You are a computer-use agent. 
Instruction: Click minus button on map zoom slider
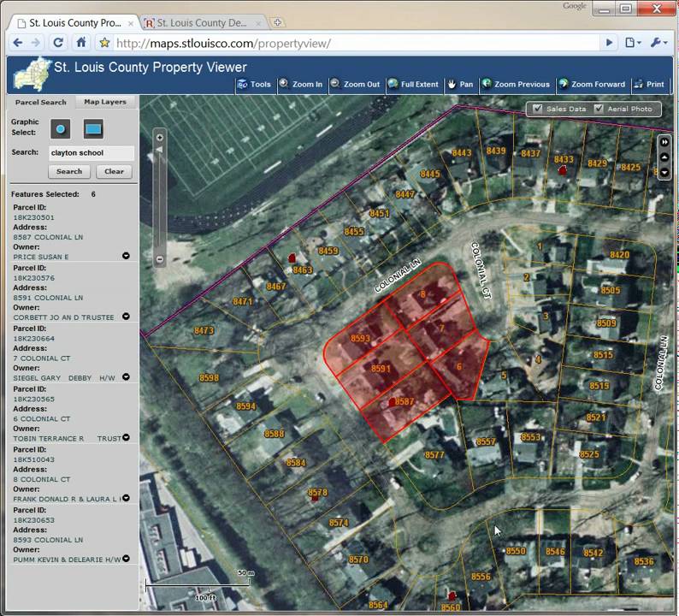pyautogui.click(x=160, y=259)
